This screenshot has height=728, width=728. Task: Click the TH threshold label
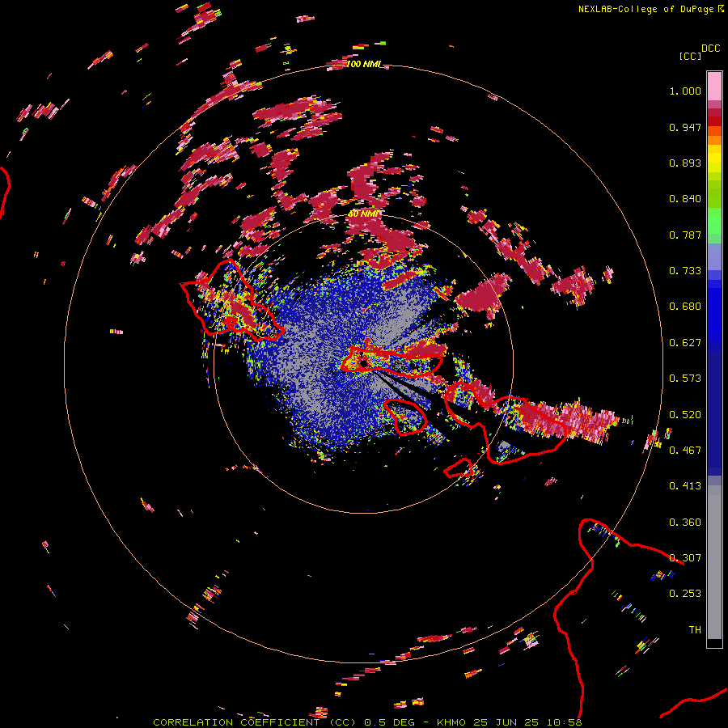[695, 630]
